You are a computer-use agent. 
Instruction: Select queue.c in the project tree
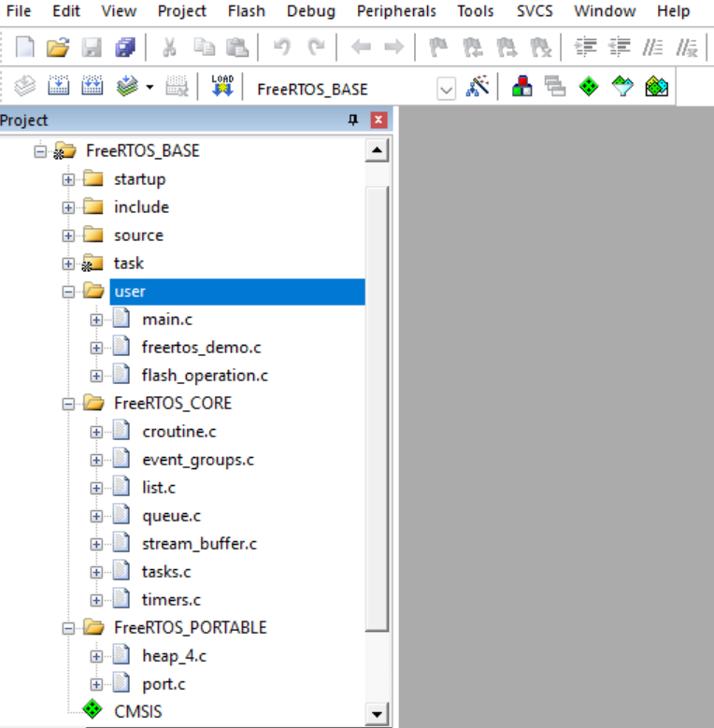pyautogui.click(x=171, y=516)
